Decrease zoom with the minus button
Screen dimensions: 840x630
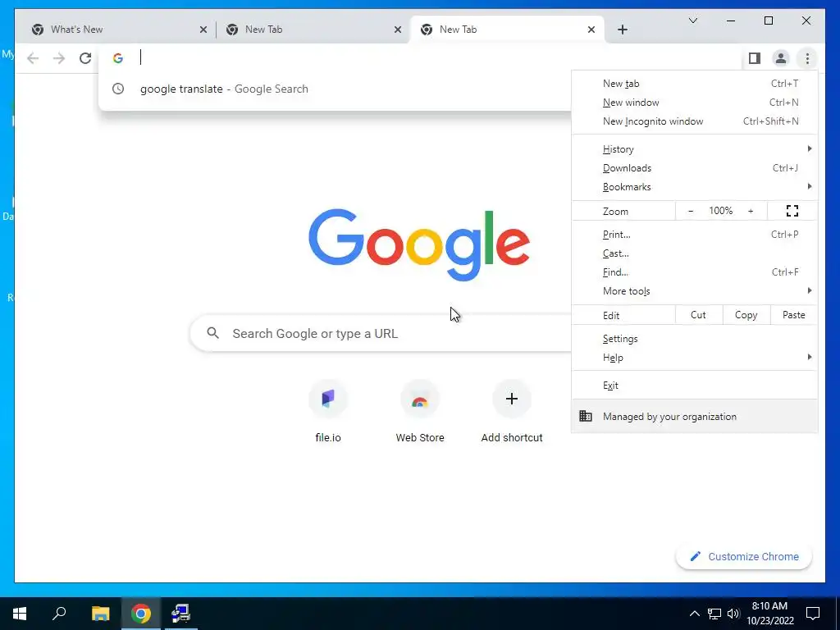[x=691, y=211]
